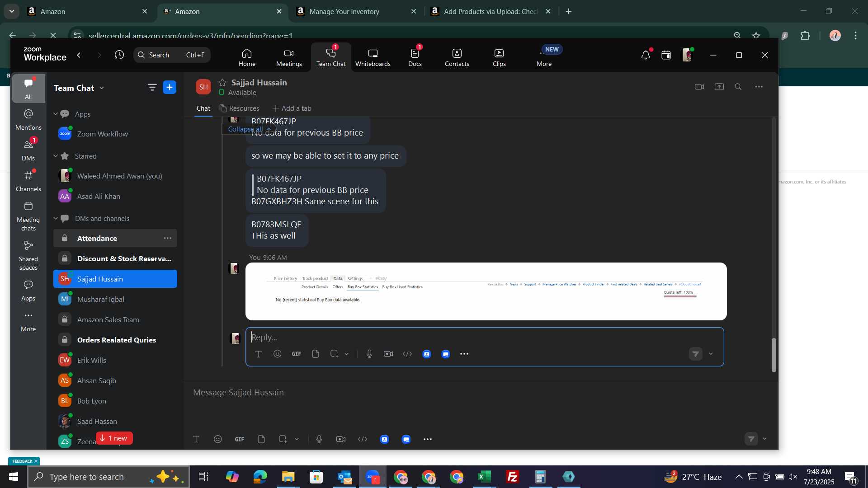Open the history clock icon
Screen dimensions: 868x488
click(x=119, y=55)
